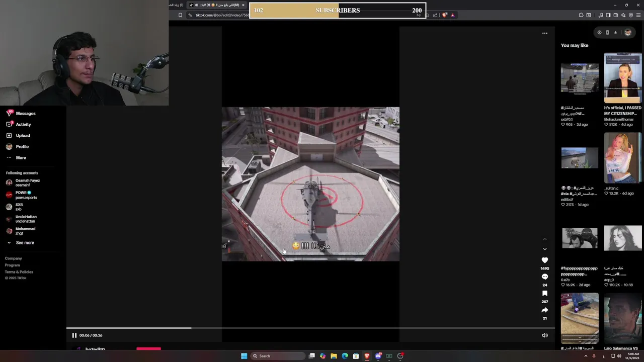Open the Activity notifications page
Viewport: 644px width, 362px height.
19,125
